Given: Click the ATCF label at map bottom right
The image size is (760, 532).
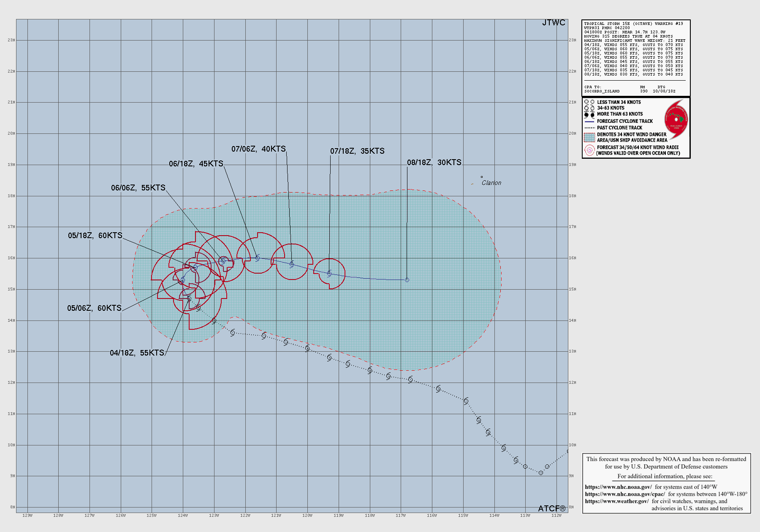Looking at the screenshot, I should 551,508.
